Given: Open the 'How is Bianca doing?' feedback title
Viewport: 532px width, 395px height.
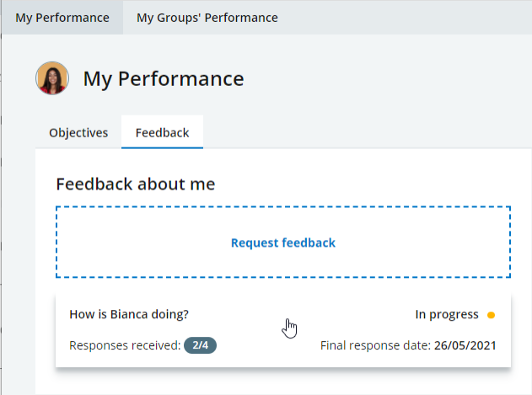Looking at the screenshot, I should click(x=128, y=314).
